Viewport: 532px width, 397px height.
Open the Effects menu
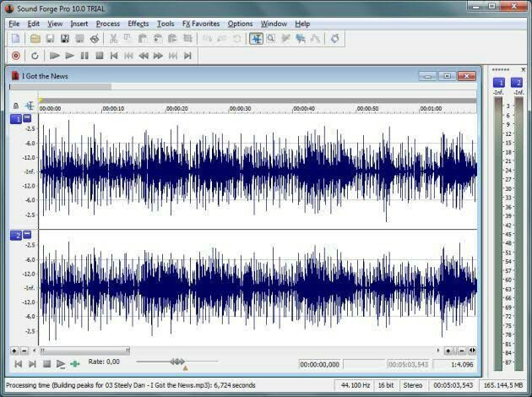click(x=138, y=24)
